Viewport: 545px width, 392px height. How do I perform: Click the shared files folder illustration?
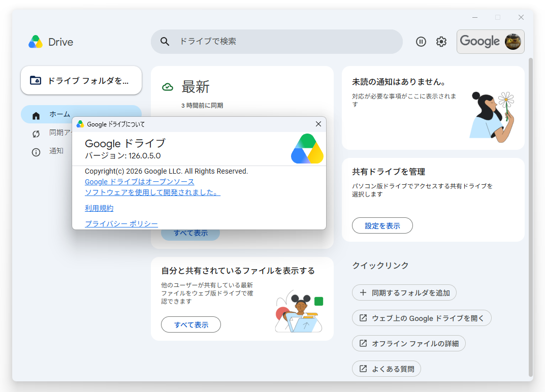[299, 312]
